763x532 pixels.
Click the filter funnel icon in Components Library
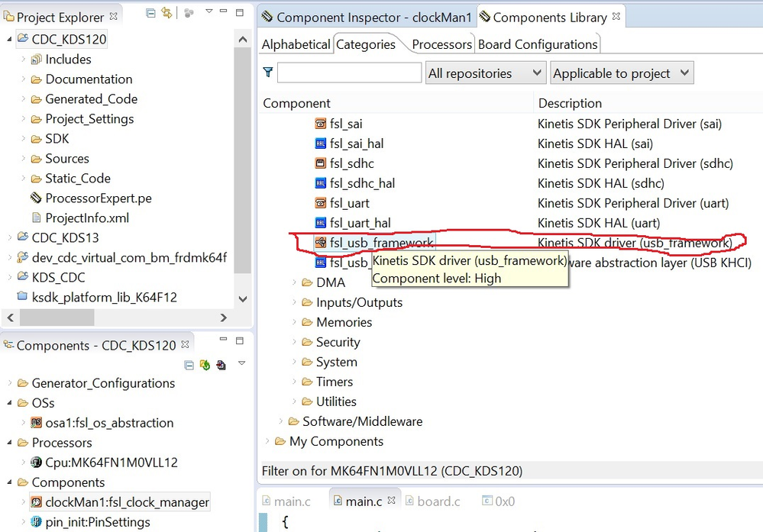tap(268, 73)
